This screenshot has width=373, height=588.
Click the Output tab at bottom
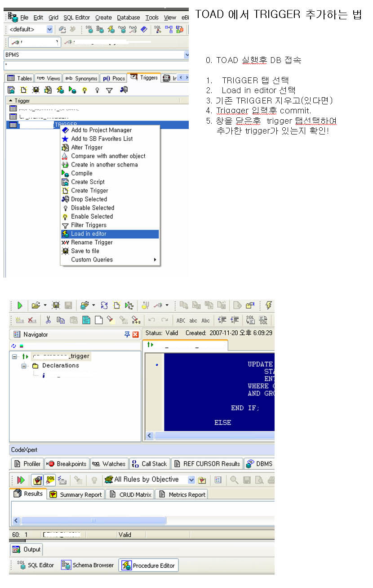27,550
